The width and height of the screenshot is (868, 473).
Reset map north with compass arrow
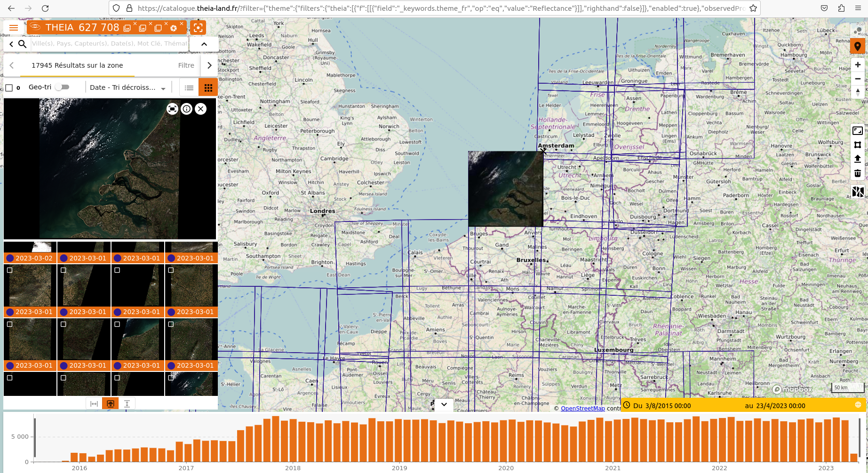point(858,92)
